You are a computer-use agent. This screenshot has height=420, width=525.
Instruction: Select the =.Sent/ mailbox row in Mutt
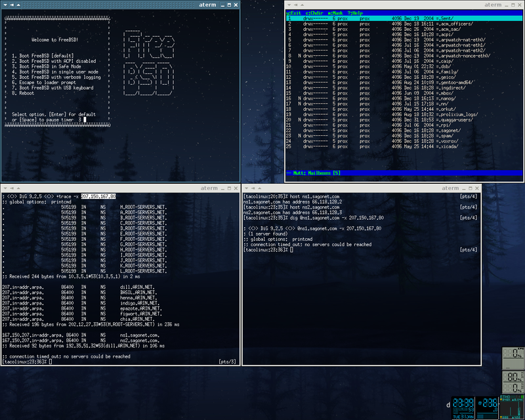[404, 18]
